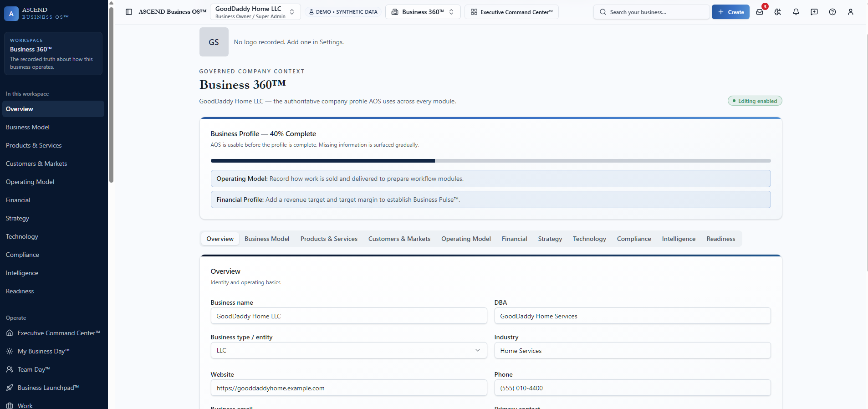Click the Operating Model suggestion banner
Viewport: 868px width, 409px height.
tap(490, 179)
